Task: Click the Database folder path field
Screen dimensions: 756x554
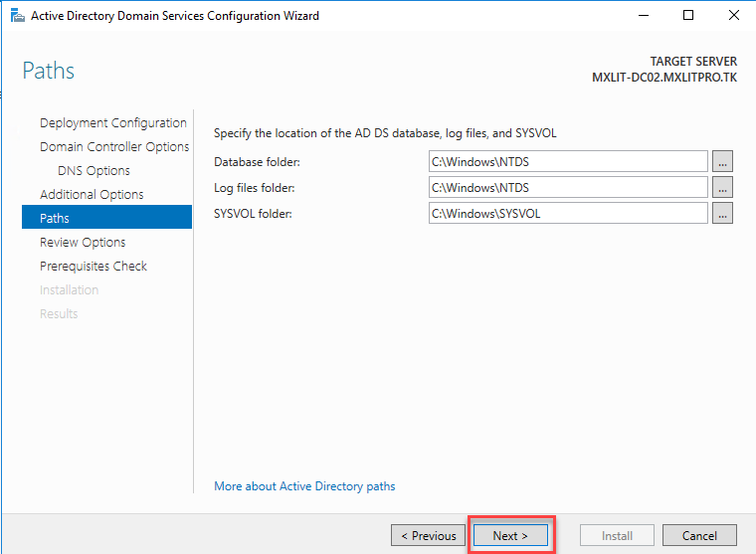Action: [x=567, y=161]
